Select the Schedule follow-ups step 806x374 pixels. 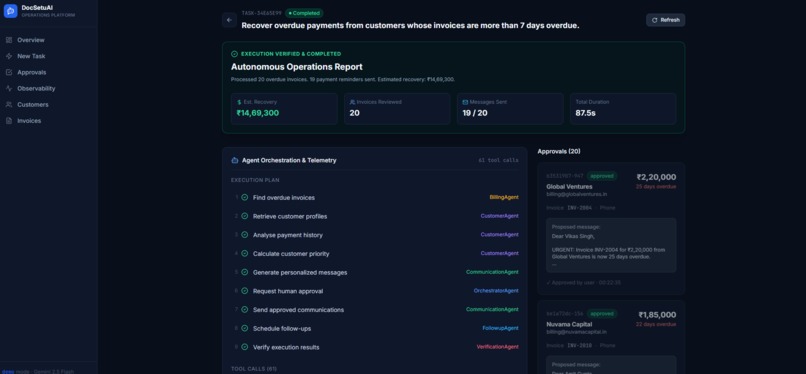[375, 328]
